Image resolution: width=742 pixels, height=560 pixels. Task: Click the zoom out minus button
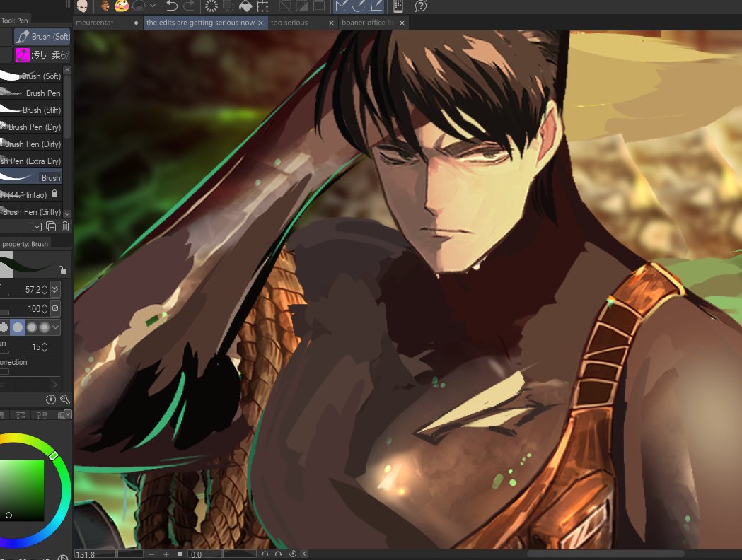[x=151, y=554]
